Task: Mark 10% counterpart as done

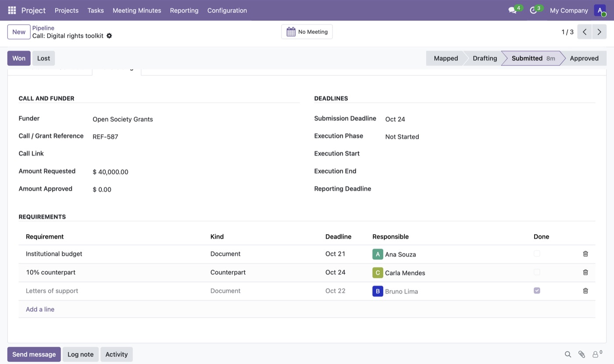Action: pos(537,272)
